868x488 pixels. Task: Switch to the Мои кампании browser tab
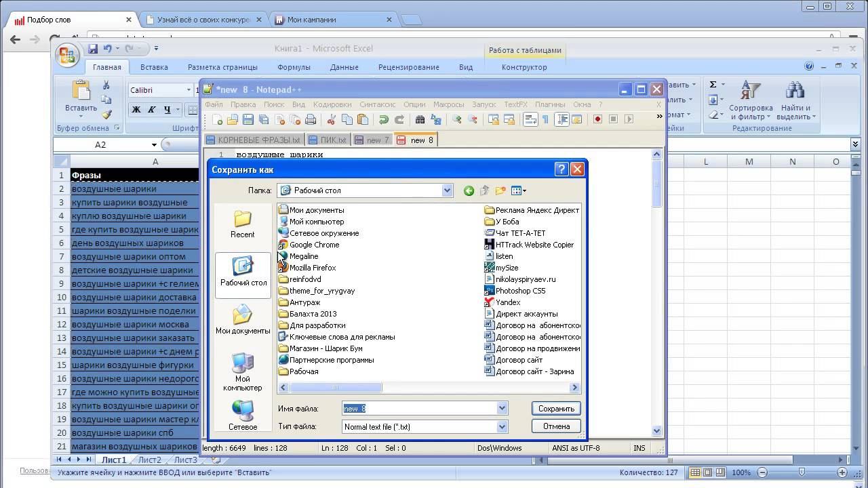[x=311, y=20]
